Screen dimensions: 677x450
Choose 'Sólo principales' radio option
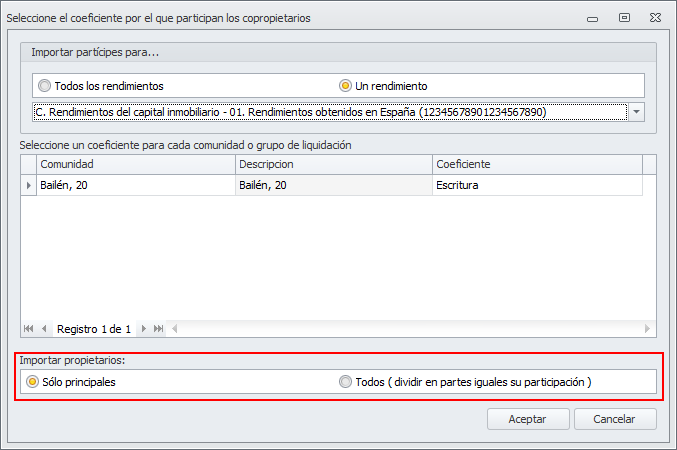tap(71, 382)
